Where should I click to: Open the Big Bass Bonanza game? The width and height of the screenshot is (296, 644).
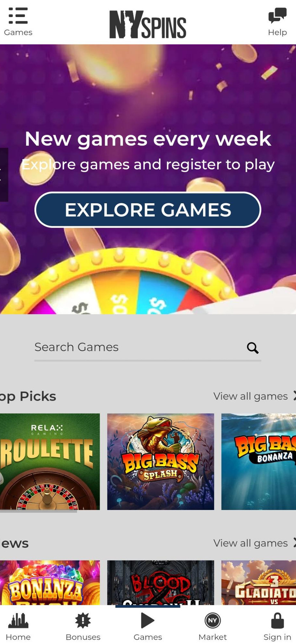(259, 461)
